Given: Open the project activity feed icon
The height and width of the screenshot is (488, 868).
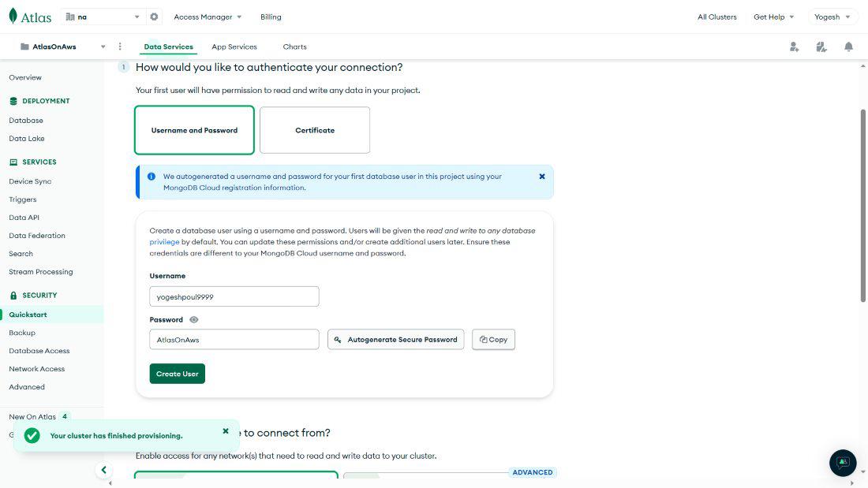Looking at the screenshot, I should click(821, 47).
